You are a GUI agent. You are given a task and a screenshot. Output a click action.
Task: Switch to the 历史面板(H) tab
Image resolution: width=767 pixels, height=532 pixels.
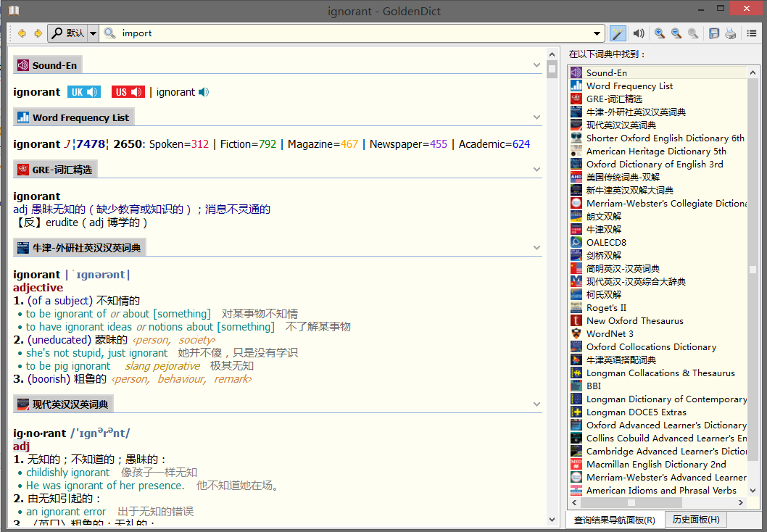(695, 519)
